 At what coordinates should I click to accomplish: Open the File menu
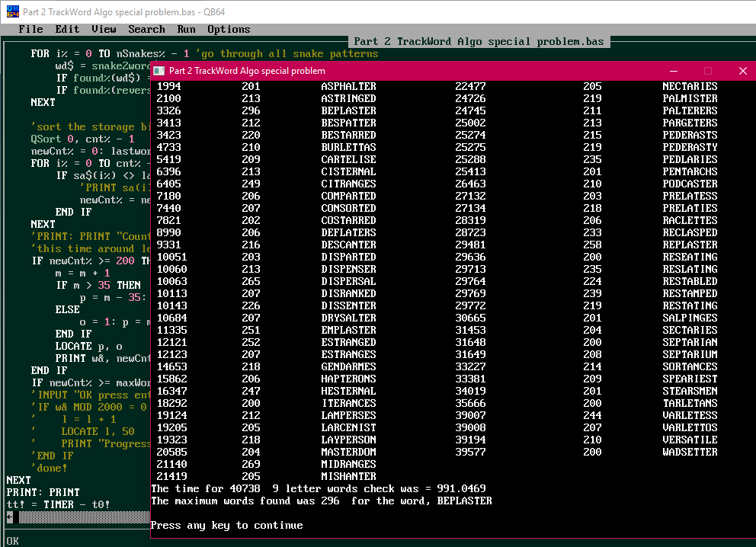[x=30, y=30]
